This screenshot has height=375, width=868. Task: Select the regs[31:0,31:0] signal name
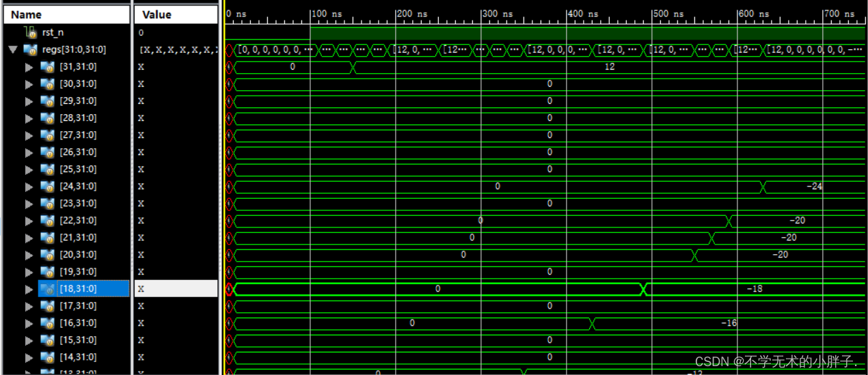click(74, 49)
